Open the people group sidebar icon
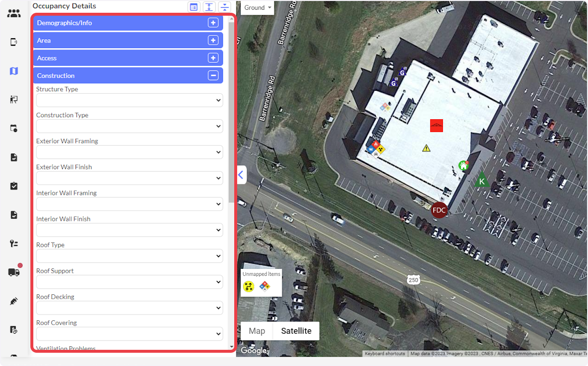 coord(14,13)
